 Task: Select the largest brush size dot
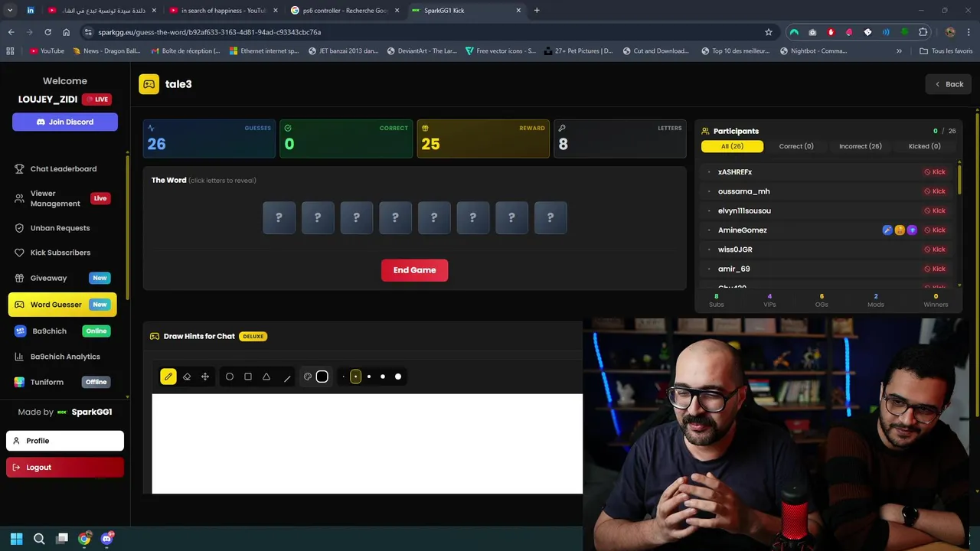coord(398,377)
